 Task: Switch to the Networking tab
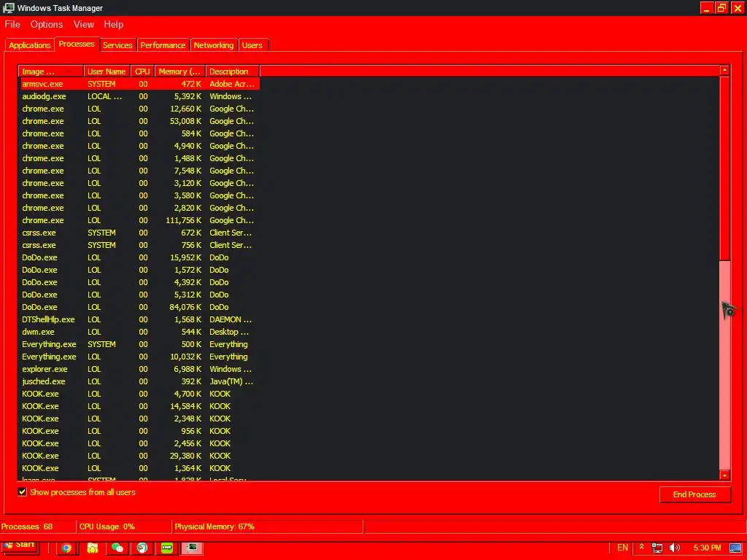coord(214,45)
